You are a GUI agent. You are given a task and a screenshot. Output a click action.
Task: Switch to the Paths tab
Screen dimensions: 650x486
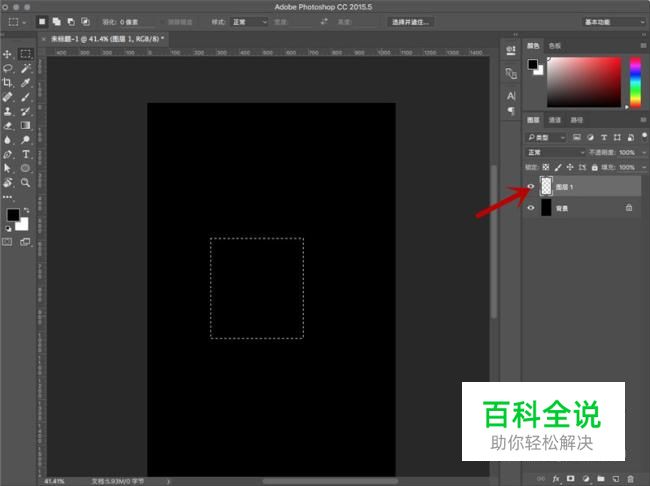[577, 120]
